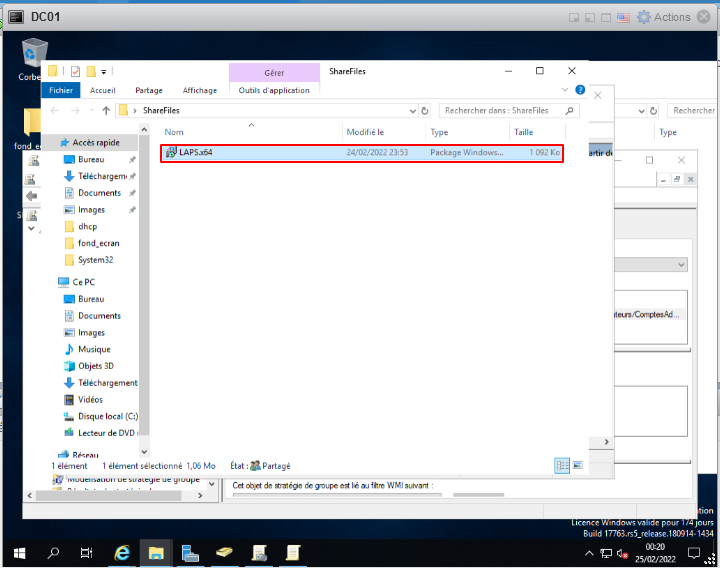Switch to the Partage ribbon tab
720x568 pixels.
pyautogui.click(x=149, y=90)
